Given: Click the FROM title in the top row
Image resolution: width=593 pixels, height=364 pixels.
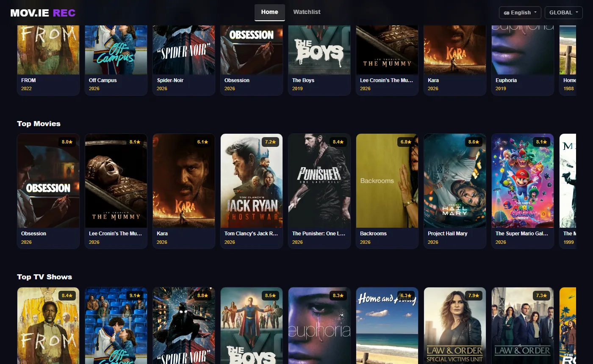Looking at the screenshot, I should point(28,80).
